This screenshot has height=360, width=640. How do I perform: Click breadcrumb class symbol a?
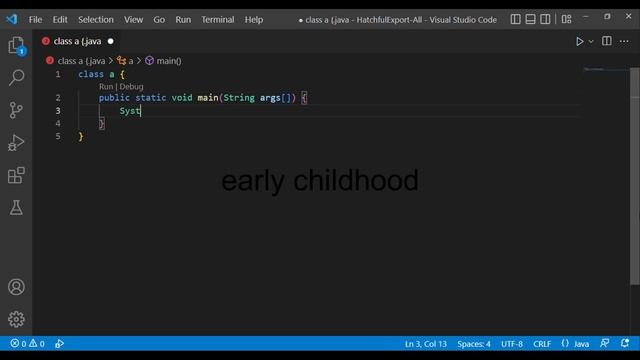pyautogui.click(x=131, y=61)
